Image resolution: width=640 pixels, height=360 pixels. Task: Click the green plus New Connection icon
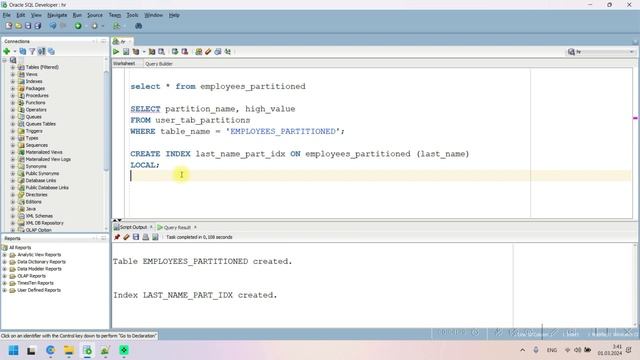[x=7, y=51]
